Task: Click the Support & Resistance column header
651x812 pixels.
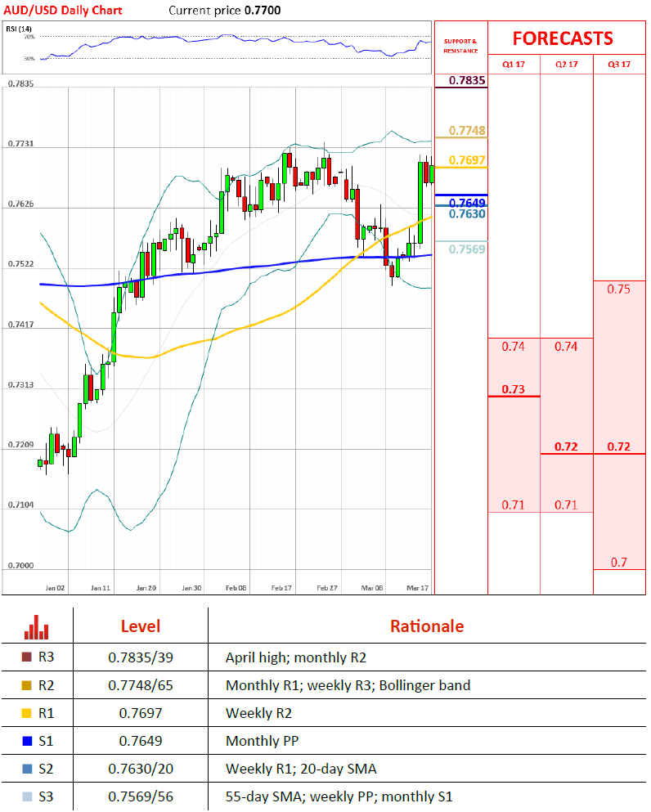Action: (x=460, y=46)
